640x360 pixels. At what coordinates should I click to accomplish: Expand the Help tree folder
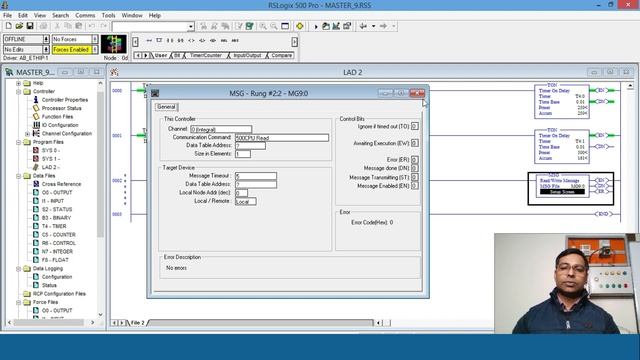tap(18, 83)
